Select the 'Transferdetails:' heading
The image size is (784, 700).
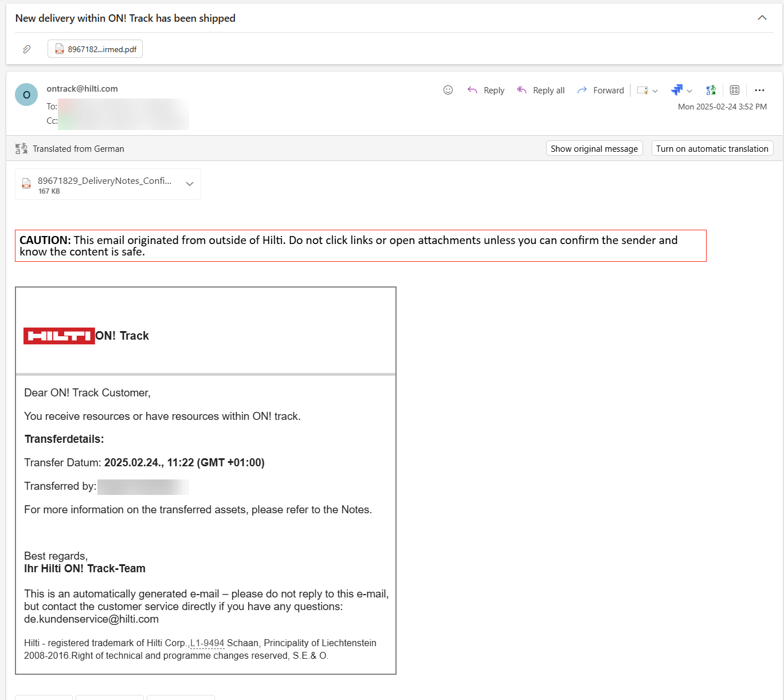[64, 439]
